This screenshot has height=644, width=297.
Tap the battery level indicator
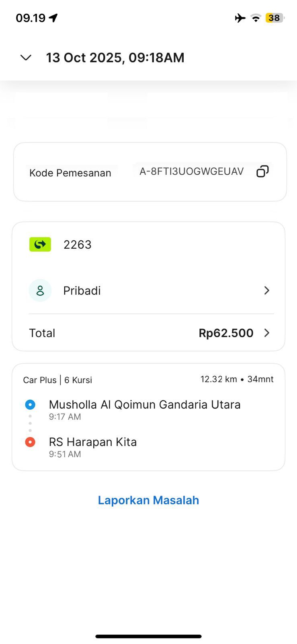(x=274, y=18)
